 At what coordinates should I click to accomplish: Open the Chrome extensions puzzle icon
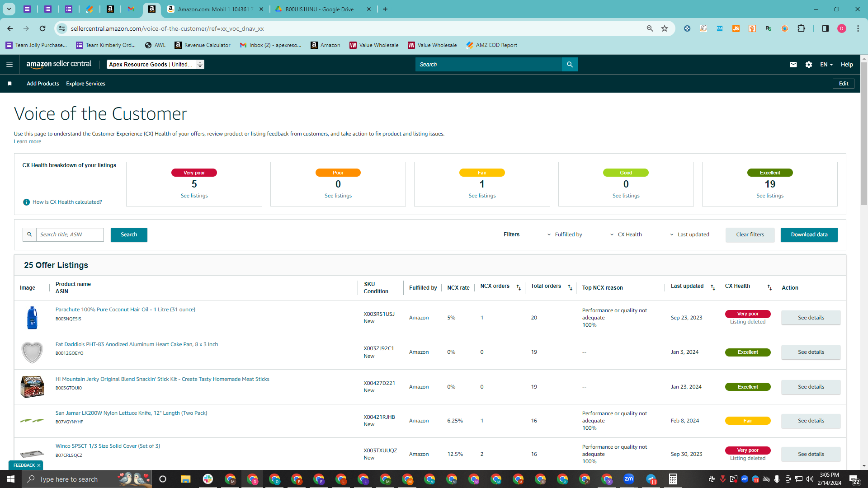(801, 28)
